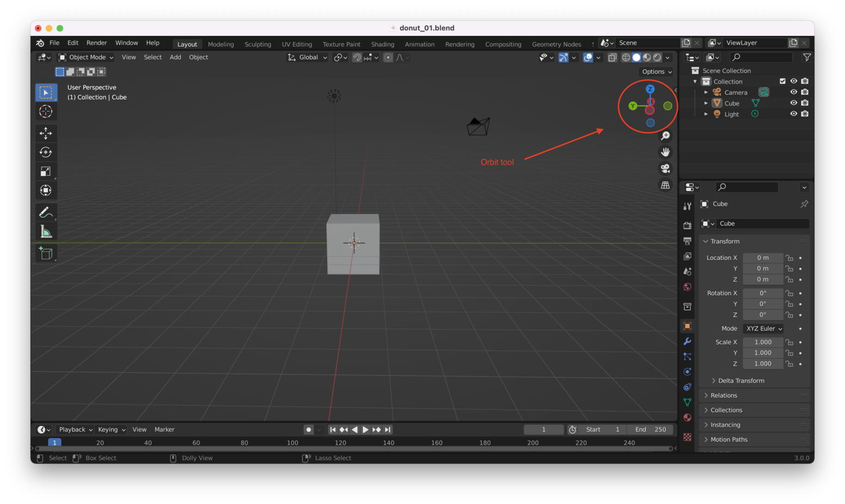Open the Render menu
The image size is (845, 504).
coord(97,42)
